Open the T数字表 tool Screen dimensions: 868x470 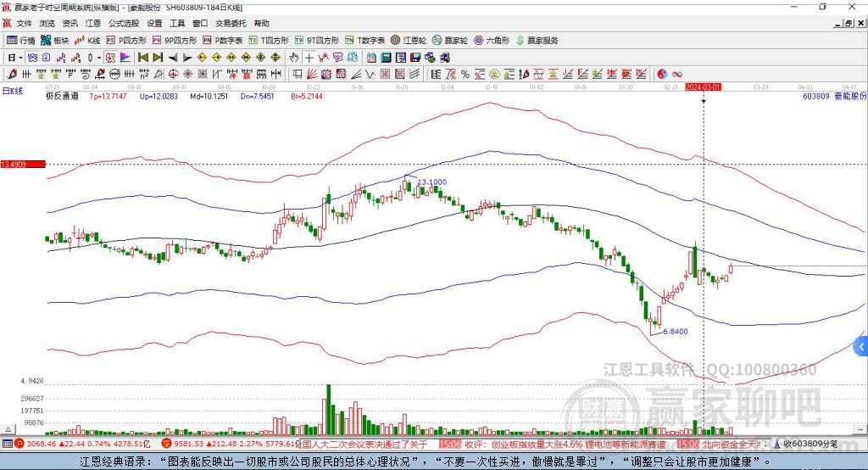pos(364,41)
